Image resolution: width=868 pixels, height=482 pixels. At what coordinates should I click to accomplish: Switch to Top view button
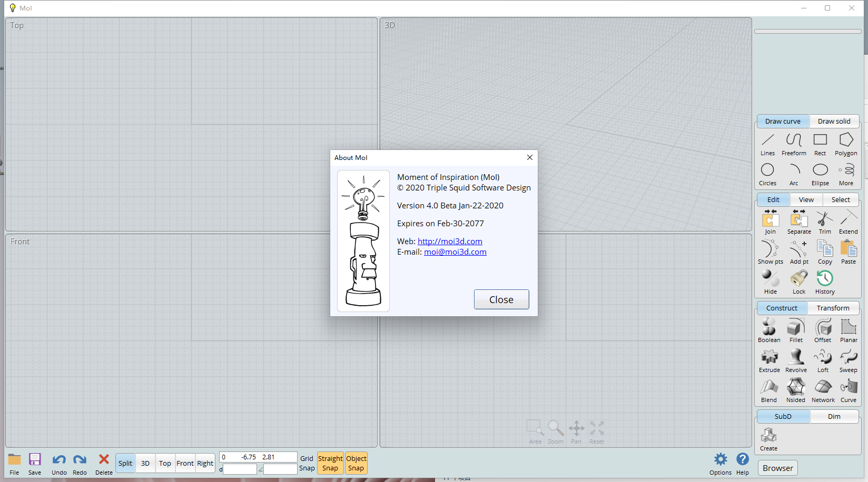point(165,463)
